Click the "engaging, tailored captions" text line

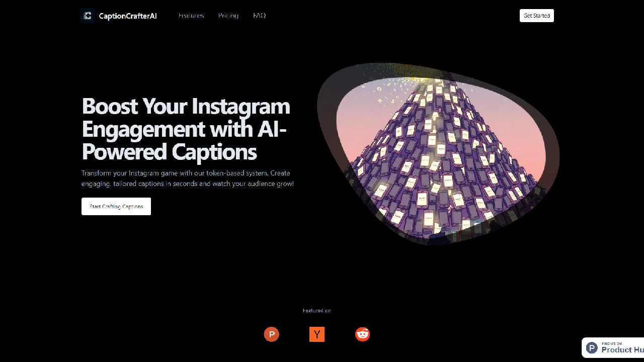pos(188,184)
